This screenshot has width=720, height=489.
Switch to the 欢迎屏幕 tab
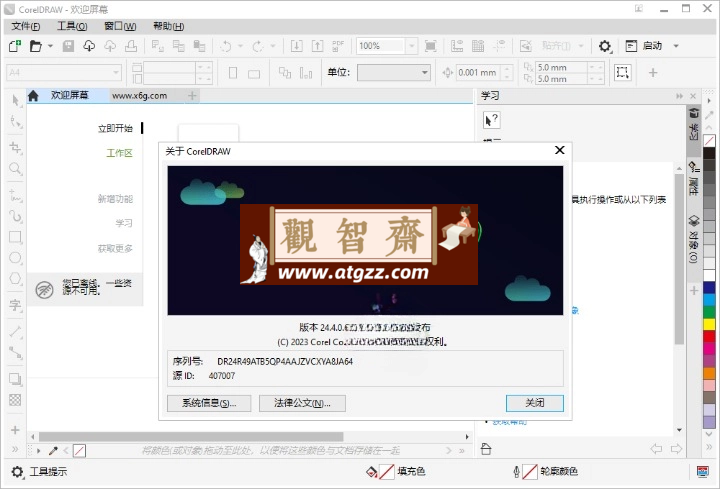click(69, 96)
